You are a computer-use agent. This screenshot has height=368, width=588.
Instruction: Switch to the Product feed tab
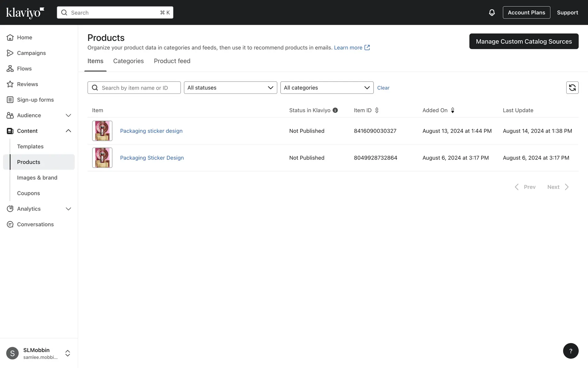coord(172,61)
